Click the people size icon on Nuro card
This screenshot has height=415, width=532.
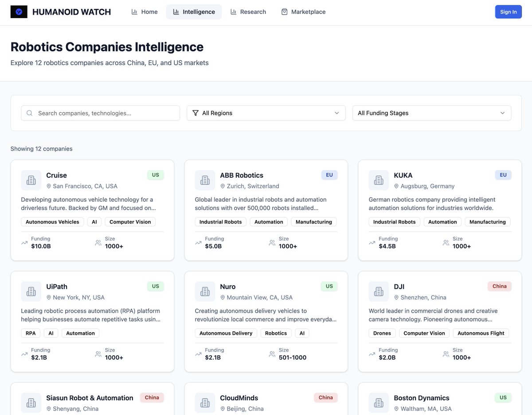(272, 354)
